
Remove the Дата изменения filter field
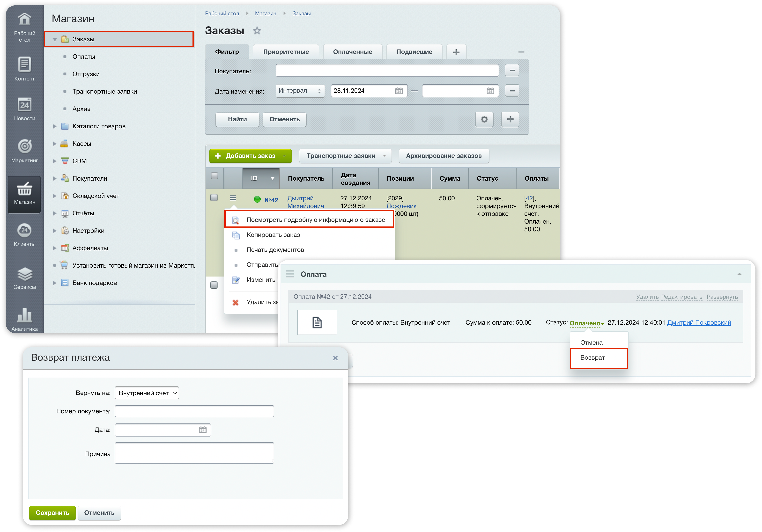click(512, 91)
